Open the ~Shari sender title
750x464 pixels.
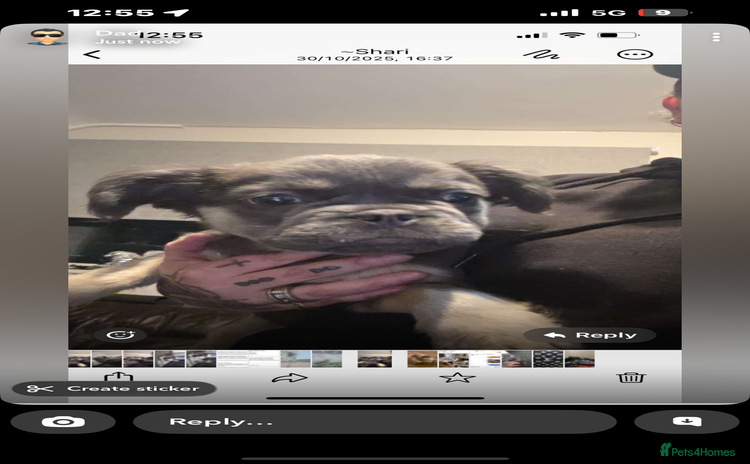pyautogui.click(x=375, y=51)
